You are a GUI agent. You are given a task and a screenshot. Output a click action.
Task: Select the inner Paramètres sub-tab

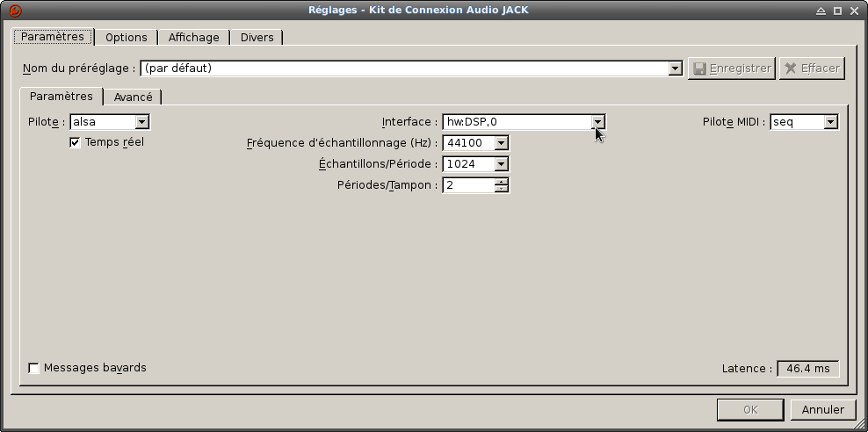(x=61, y=97)
